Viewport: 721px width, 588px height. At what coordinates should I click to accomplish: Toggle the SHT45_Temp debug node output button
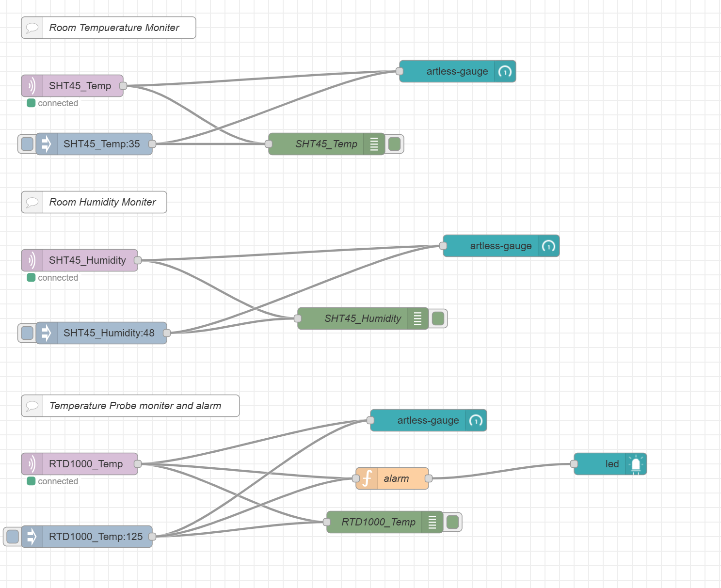[x=395, y=144]
